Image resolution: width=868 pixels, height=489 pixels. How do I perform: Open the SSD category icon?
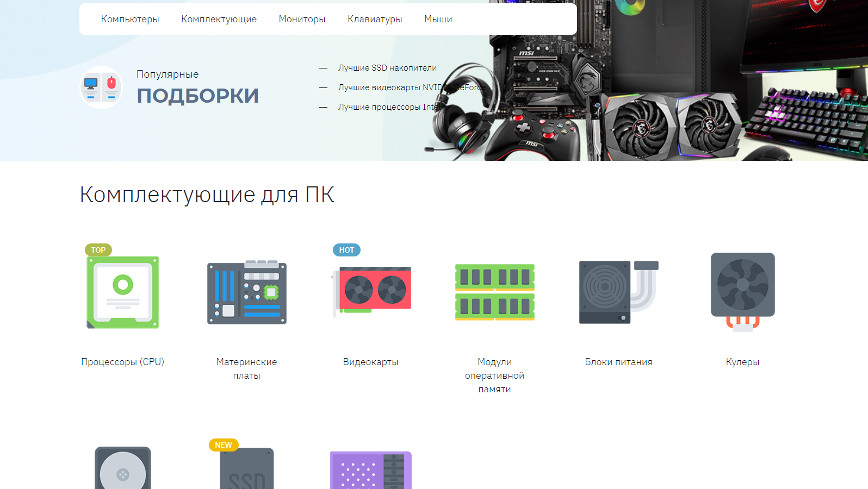(247, 469)
